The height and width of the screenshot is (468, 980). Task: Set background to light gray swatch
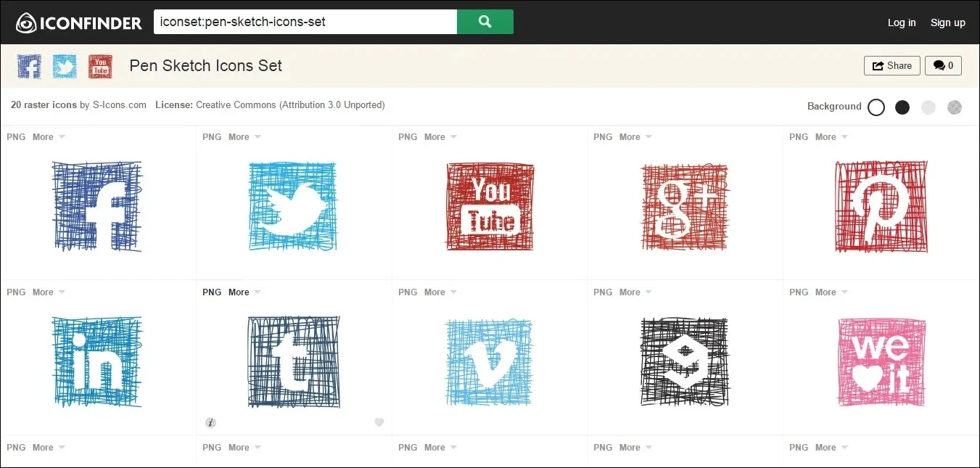[928, 107]
